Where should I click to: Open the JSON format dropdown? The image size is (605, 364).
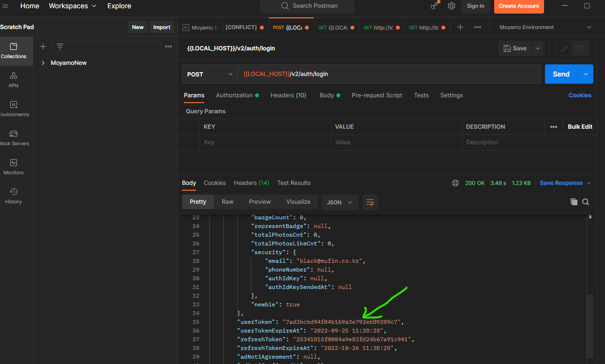point(340,202)
